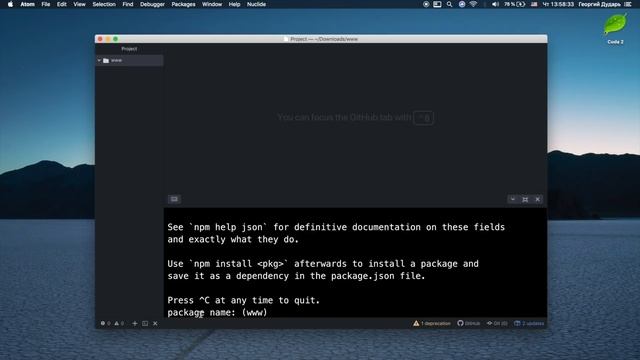This screenshot has width=640, height=360.
Task: View the 2 updates available
Action: (529, 323)
